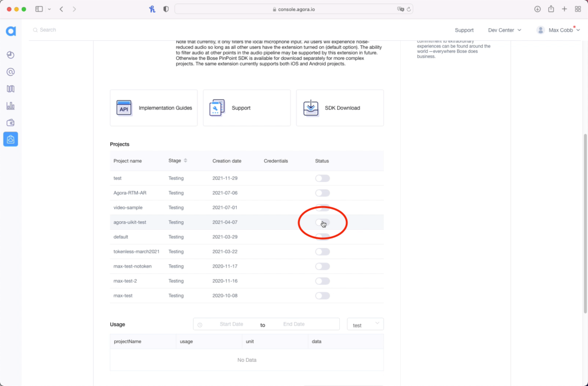Go back with the Safari back arrow
The height and width of the screenshot is (386, 588).
pos(61,9)
